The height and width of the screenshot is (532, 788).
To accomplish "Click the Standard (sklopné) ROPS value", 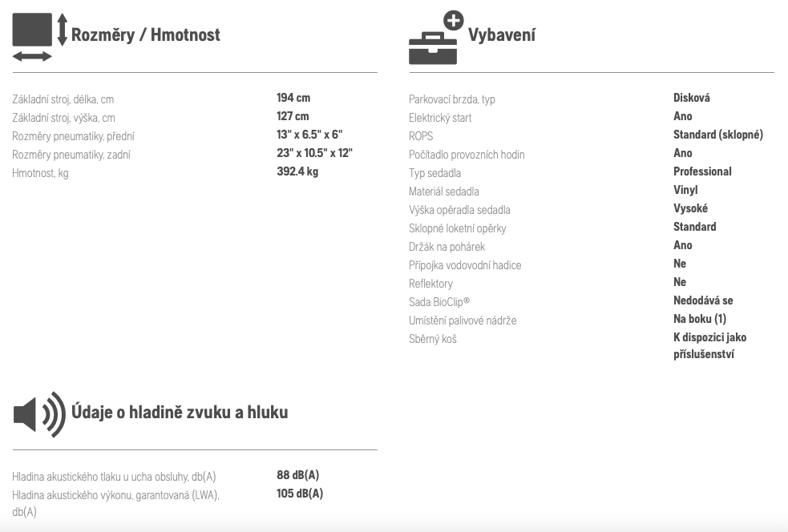I will pyautogui.click(x=718, y=135).
